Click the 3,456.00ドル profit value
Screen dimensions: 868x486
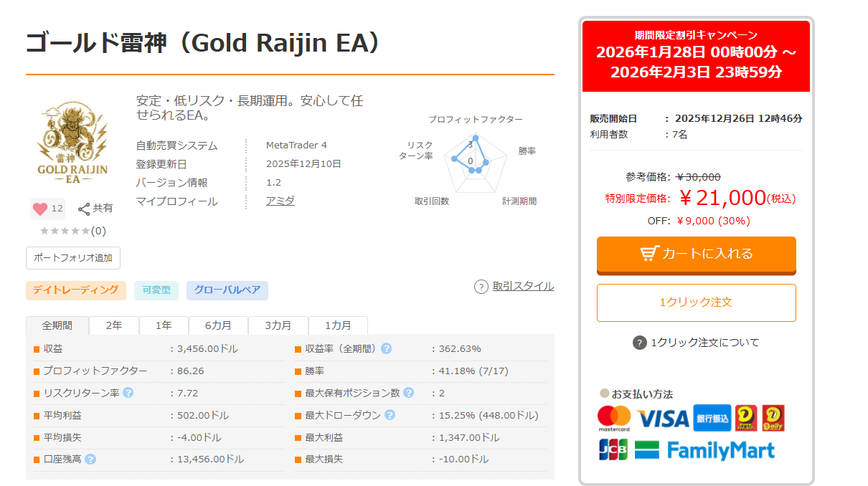[x=207, y=349]
